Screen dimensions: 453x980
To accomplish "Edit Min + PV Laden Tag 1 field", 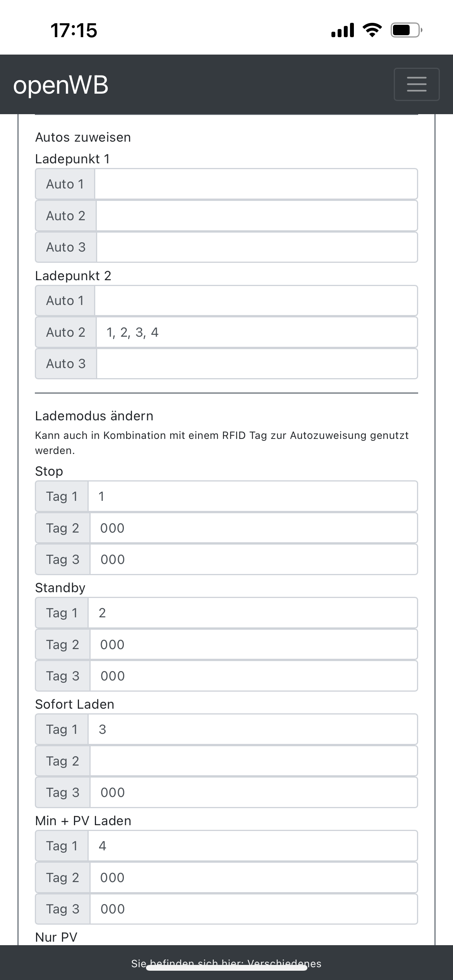I will click(253, 846).
